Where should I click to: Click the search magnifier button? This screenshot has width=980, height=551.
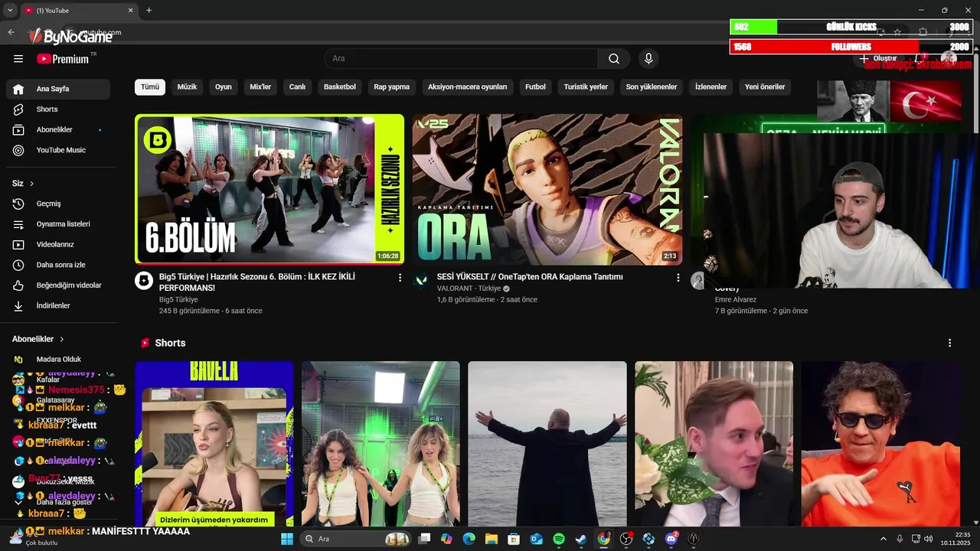pyautogui.click(x=614, y=59)
